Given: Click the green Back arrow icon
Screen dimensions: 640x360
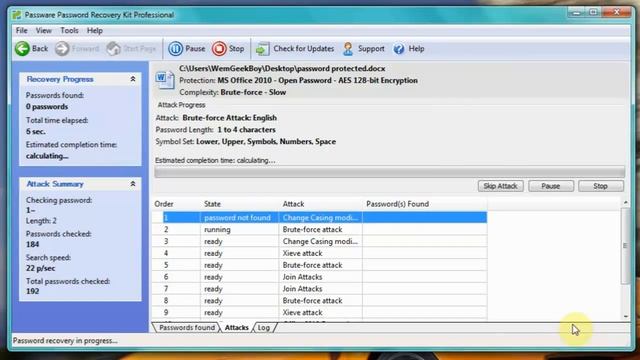Looking at the screenshot, I should point(22,49).
